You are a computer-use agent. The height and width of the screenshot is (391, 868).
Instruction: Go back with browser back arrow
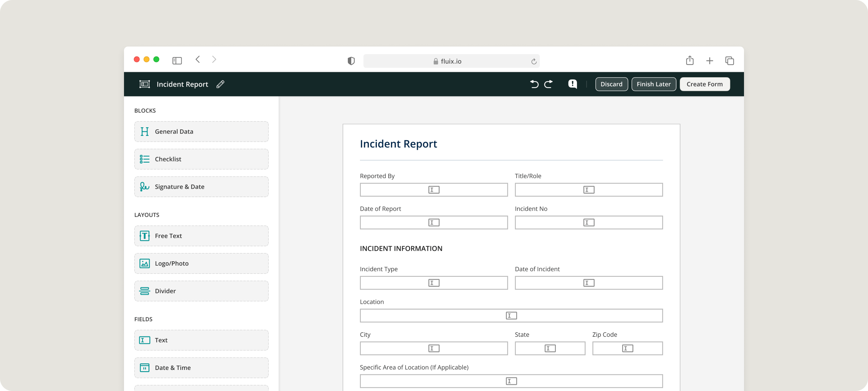point(198,60)
